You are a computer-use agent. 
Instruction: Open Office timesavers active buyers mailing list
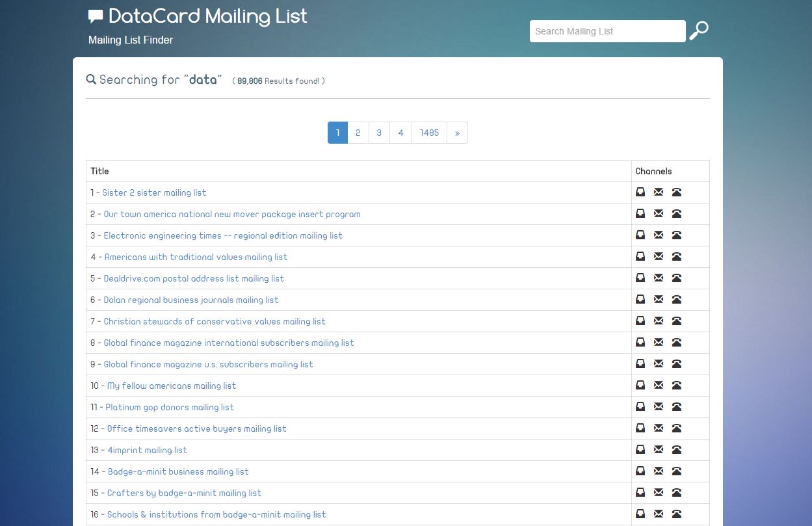[197, 428]
